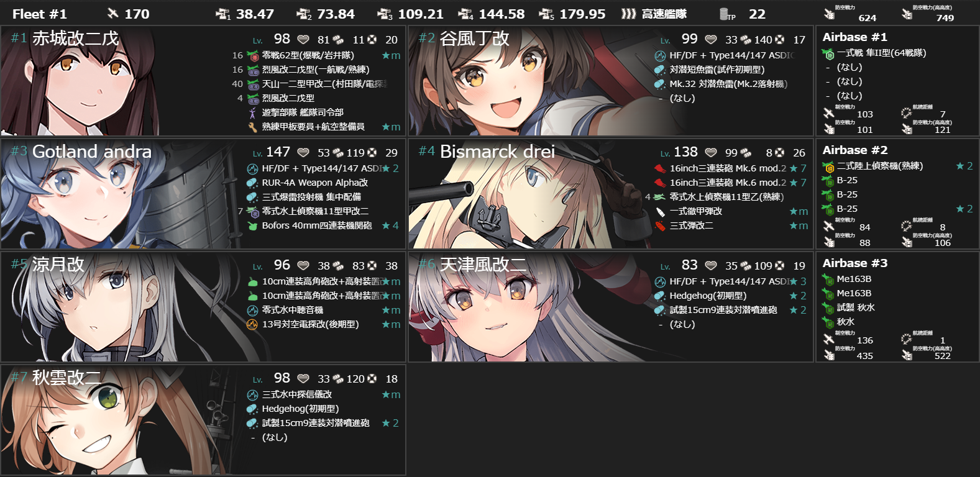The width and height of the screenshot is (980, 477).
Task: Click the Fleet #1 title label
Action: 40,14
